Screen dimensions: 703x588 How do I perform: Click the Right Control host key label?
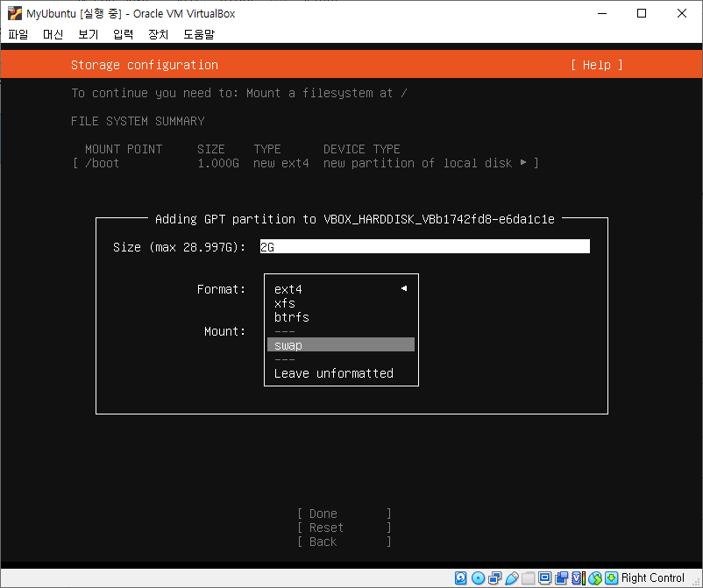coord(653,577)
